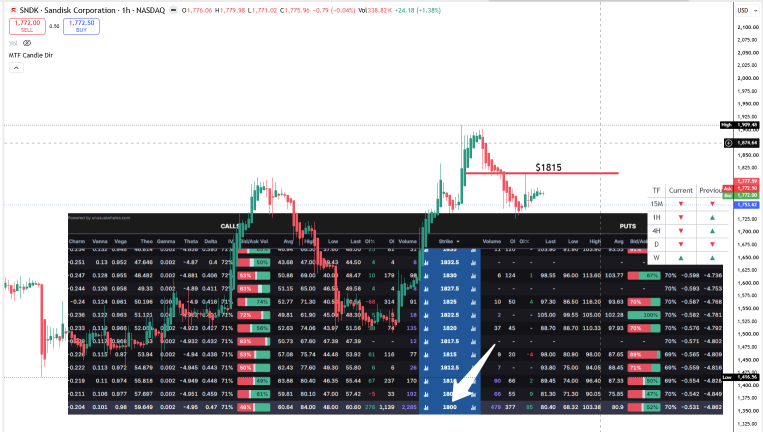Click the green Bid price tag on scale

(x=740, y=195)
